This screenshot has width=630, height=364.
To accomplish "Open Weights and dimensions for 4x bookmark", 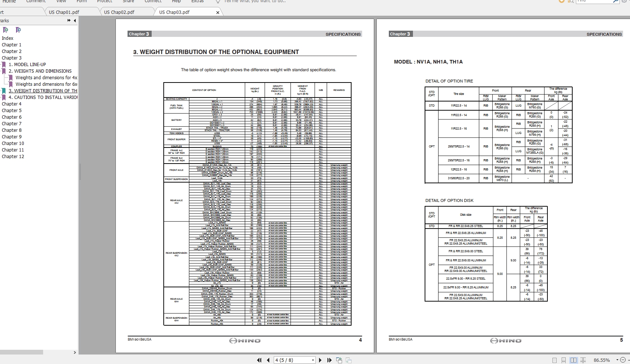I will [46, 78].
